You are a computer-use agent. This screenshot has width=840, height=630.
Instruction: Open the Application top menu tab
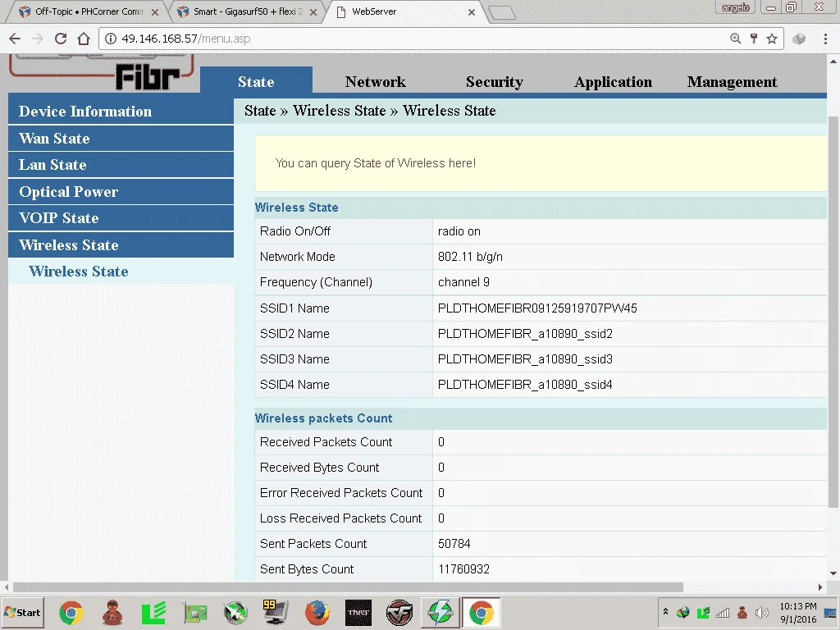(614, 81)
